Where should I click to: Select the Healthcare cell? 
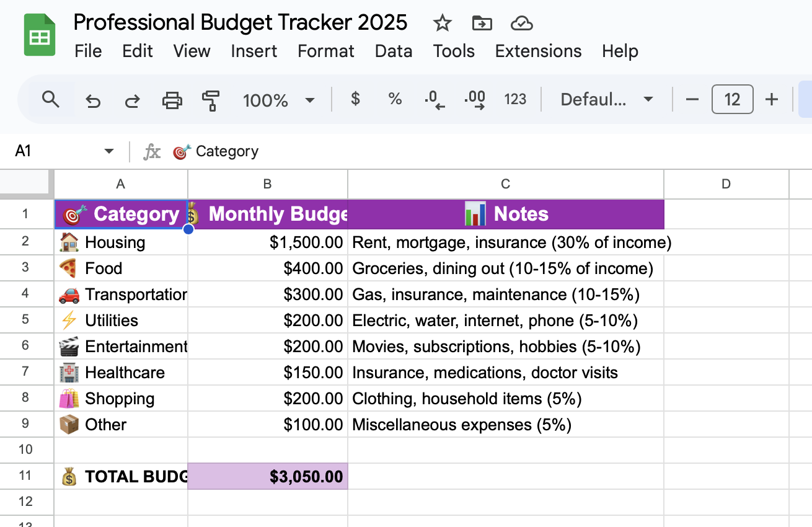(x=121, y=372)
